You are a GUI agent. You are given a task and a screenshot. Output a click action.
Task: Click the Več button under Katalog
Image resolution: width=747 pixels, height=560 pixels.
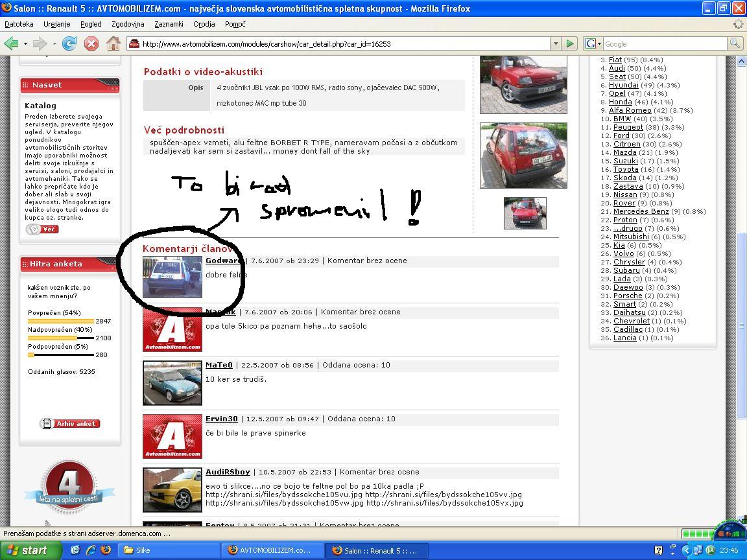coord(42,229)
